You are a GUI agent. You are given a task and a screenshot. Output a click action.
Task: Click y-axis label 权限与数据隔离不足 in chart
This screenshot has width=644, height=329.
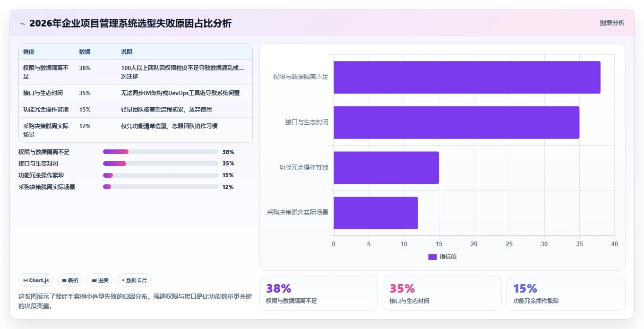[301, 77]
